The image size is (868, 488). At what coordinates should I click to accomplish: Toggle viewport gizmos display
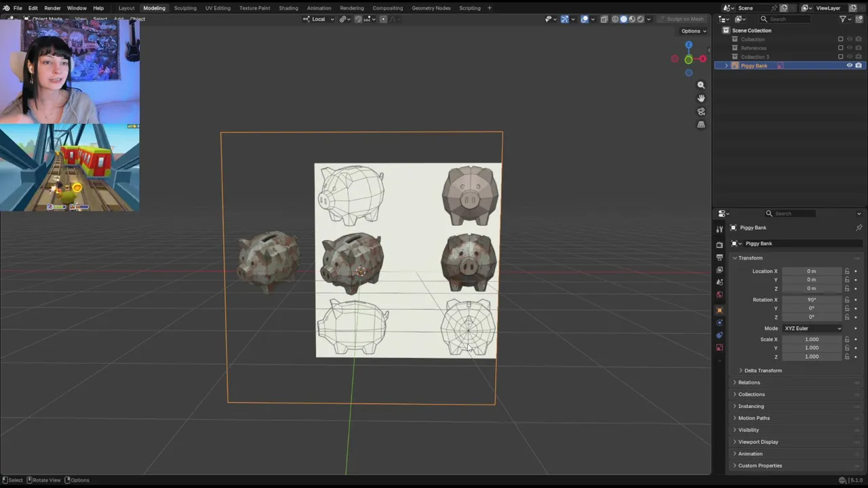(x=565, y=19)
